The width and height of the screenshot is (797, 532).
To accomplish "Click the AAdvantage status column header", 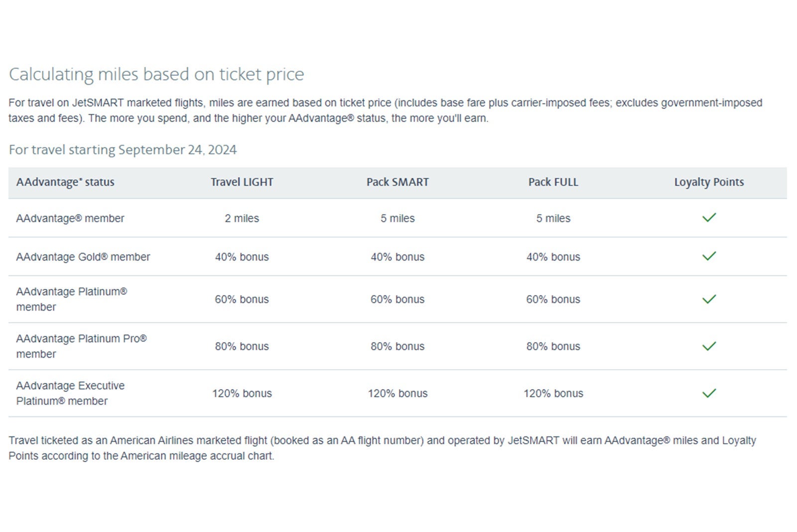I will point(65,182).
